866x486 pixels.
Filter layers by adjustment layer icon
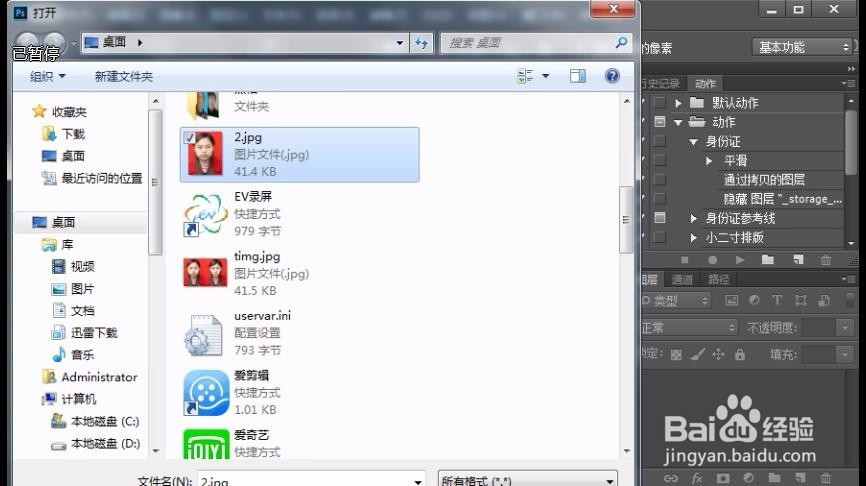point(754,300)
